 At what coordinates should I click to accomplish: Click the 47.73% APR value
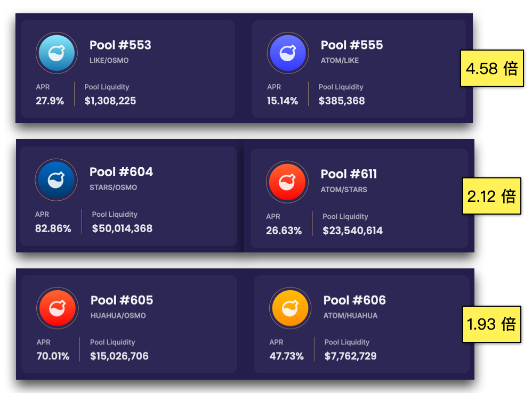click(x=286, y=356)
